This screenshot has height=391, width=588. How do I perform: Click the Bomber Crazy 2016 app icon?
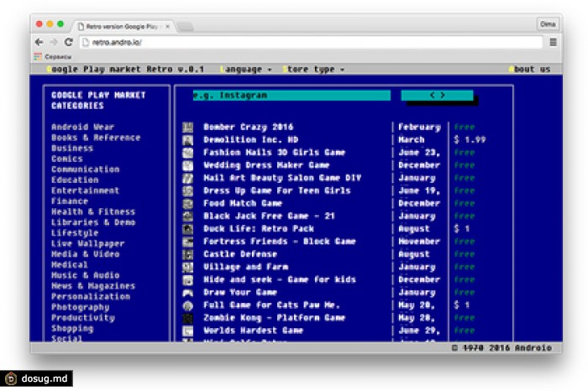[187, 127]
